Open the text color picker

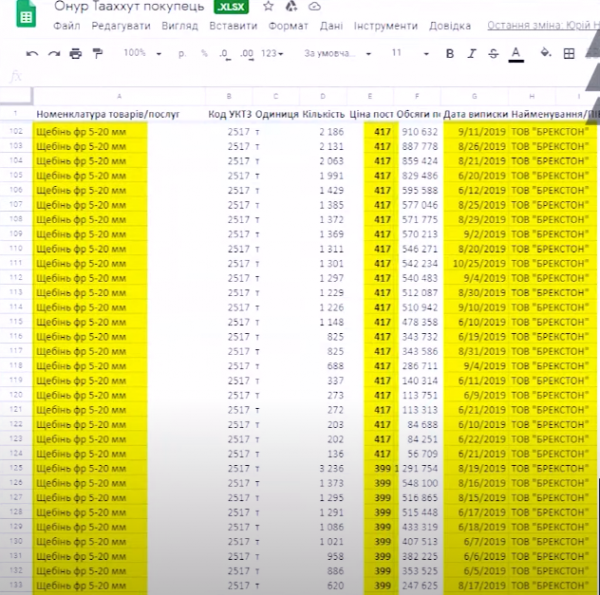click(x=516, y=54)
